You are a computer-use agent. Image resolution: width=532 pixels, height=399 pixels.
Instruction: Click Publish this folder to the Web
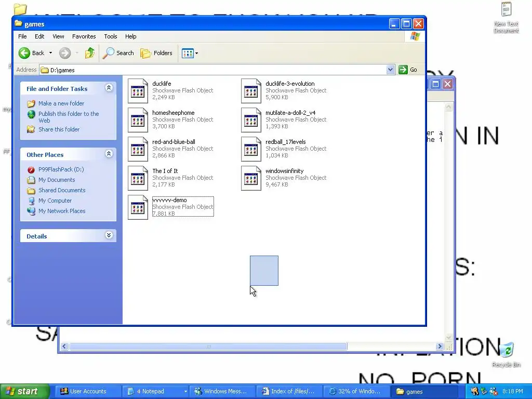point(69,117)
